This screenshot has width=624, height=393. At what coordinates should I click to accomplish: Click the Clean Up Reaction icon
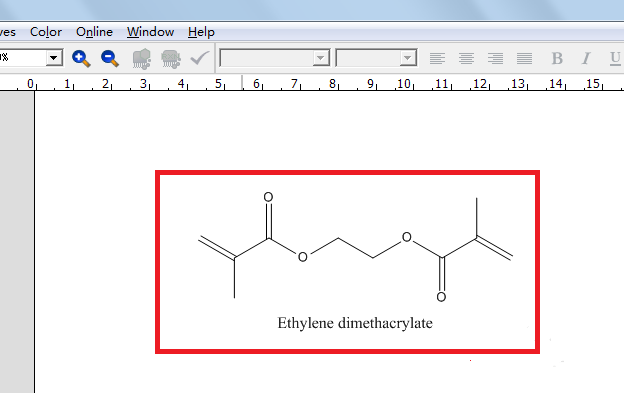(171, 59)
